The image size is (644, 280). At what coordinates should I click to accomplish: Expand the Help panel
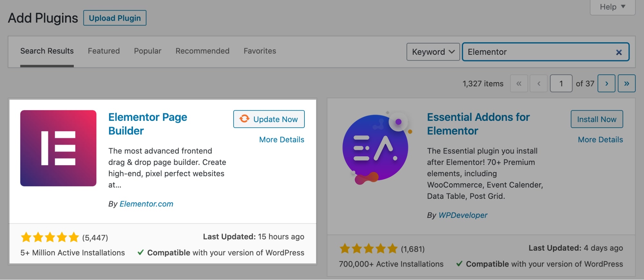pyautogui.click(x=612, y=7)
